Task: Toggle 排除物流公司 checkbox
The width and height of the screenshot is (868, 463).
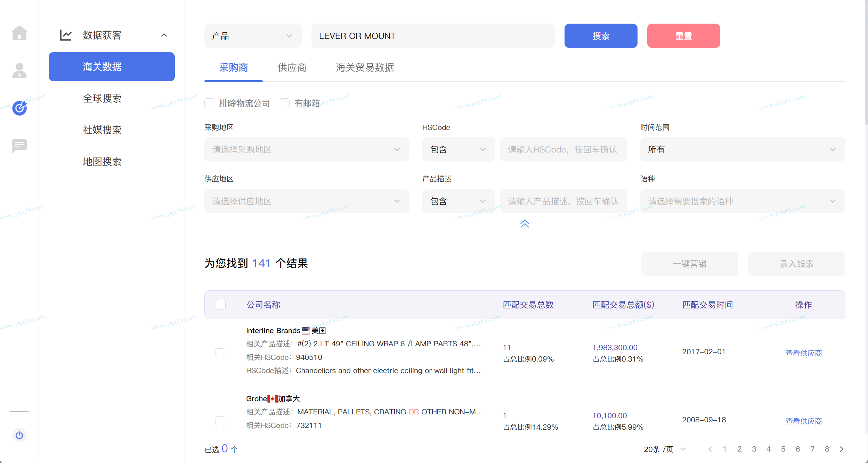Action: tap(209, 103)
